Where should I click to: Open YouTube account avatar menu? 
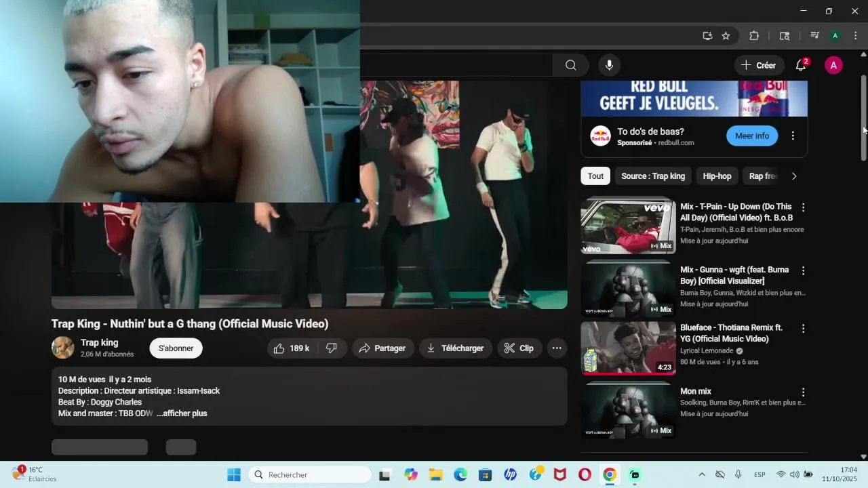pyautogui.click(x=833, y=65)
